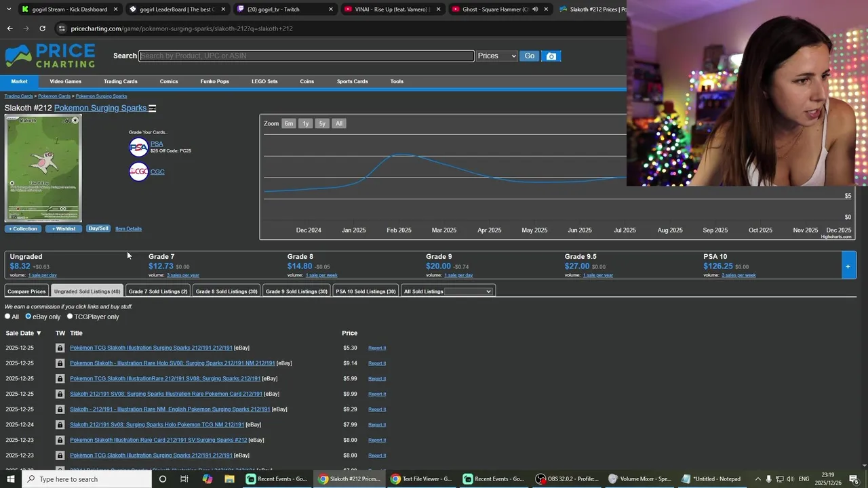Click the Report It link for $5.30 sale
868x488 pixels.
pos(377,348)
